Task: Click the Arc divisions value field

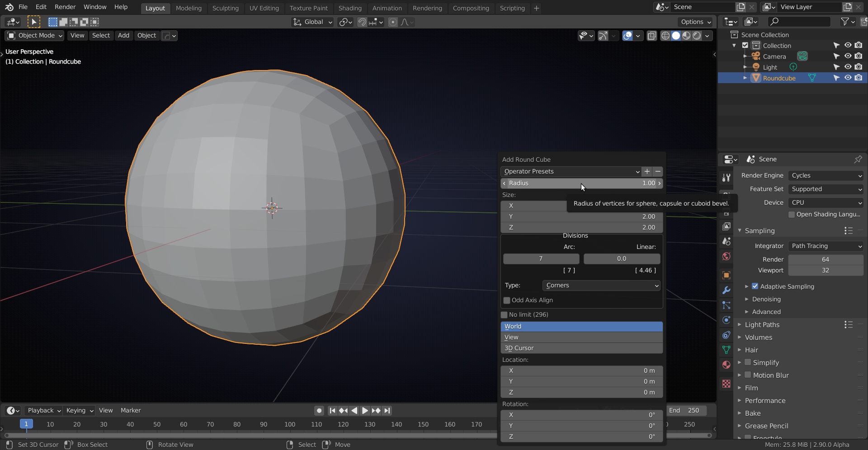Action: click(541, 258)
